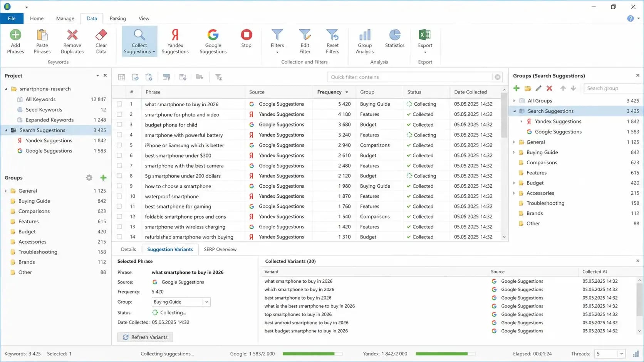Click the Help question mark icon
The image size is (644, 362).
point(631,18)
